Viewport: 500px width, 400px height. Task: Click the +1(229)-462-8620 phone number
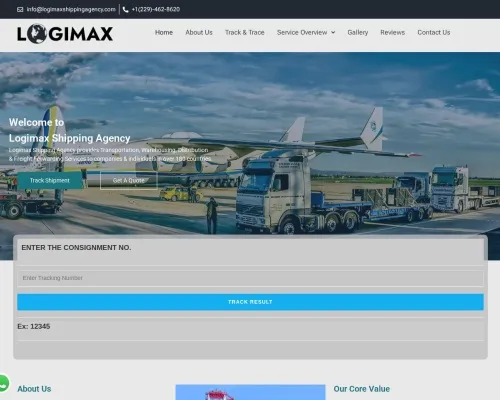[x=156, y=9]
